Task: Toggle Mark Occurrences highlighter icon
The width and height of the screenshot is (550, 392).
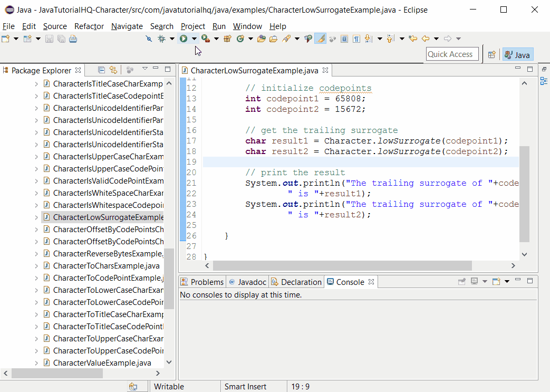Action: click(320, 39)
